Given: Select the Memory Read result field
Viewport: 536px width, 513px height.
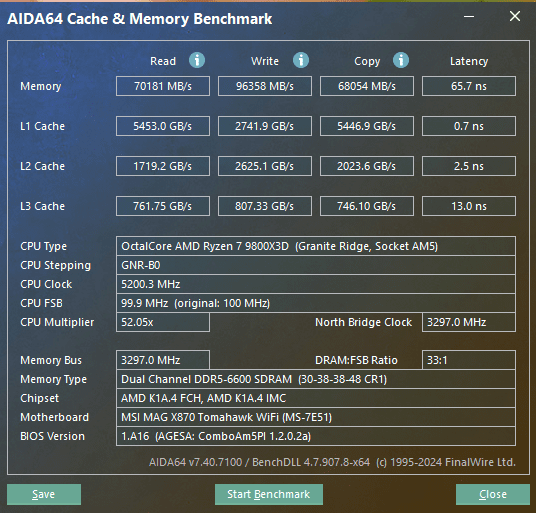Looking at the screenshot, I should (163, 86).
